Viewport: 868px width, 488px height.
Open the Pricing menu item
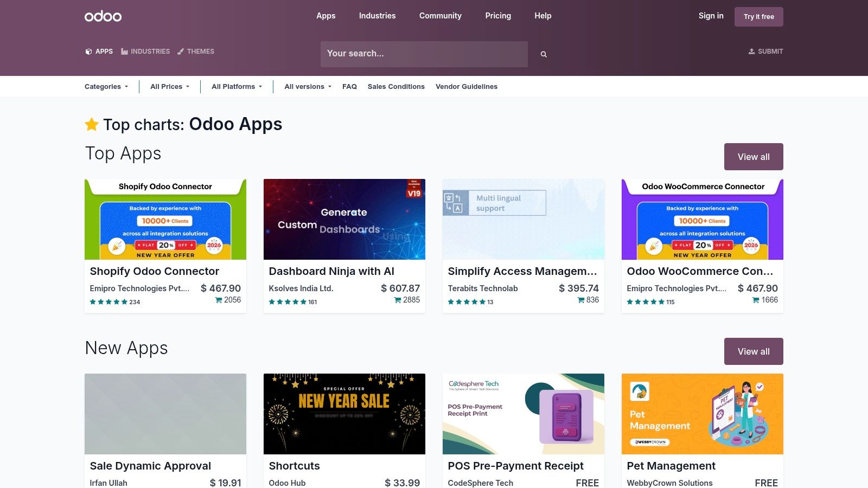497,16
